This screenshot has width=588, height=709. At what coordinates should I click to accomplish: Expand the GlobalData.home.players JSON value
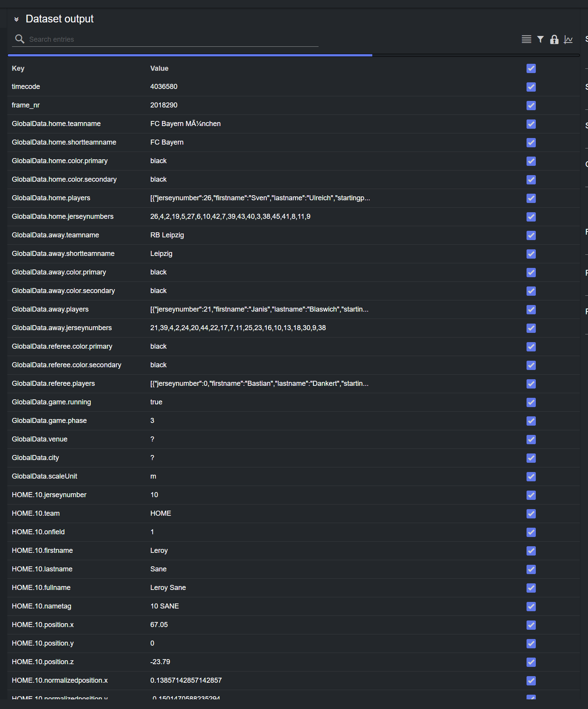[260, 198]
